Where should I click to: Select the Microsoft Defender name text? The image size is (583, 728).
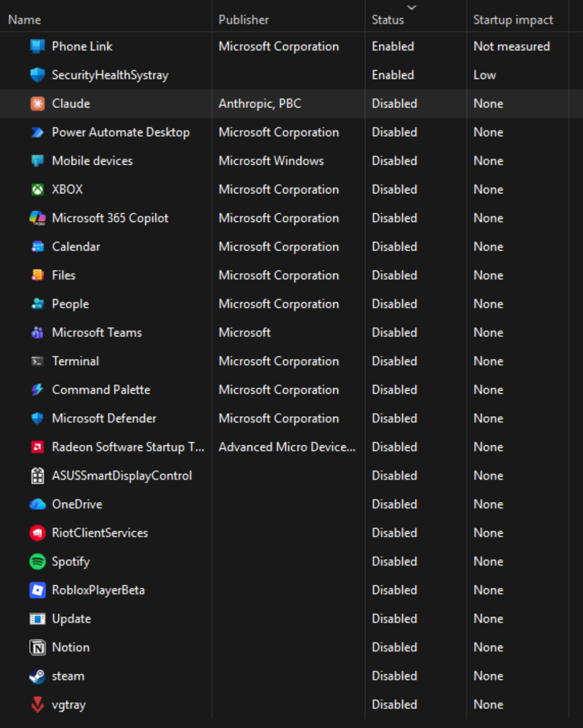tap(104, 418)
